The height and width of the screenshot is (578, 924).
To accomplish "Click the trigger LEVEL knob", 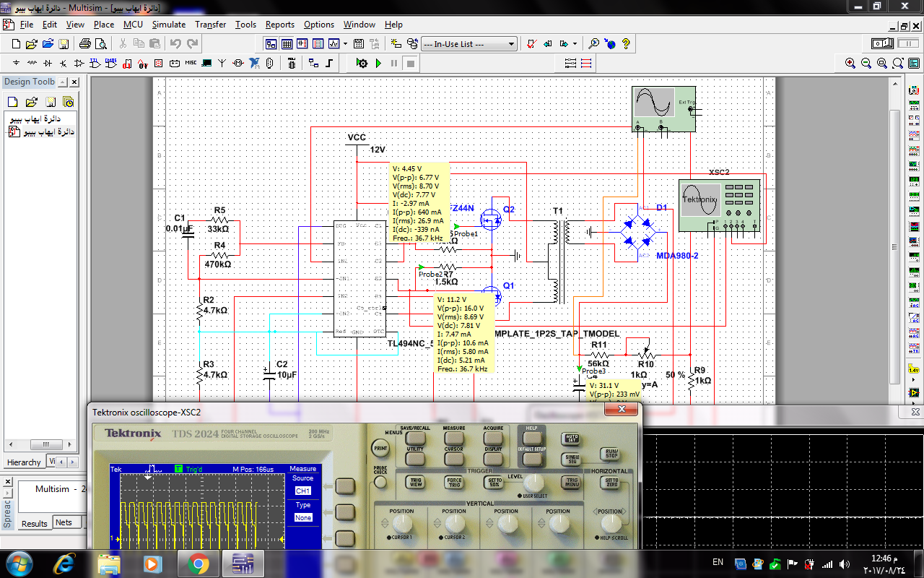I will tap(533, 483).
